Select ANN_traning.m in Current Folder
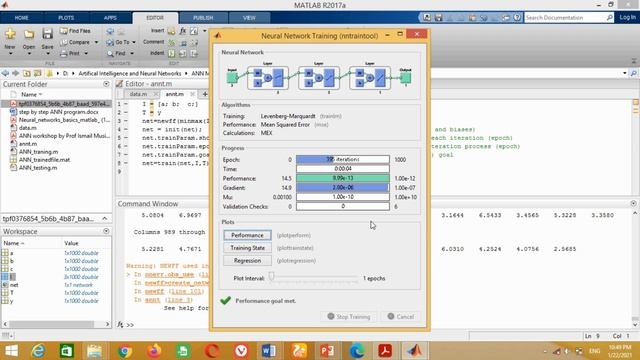Viewport: 640px width, 360px height. pos(38,152)
